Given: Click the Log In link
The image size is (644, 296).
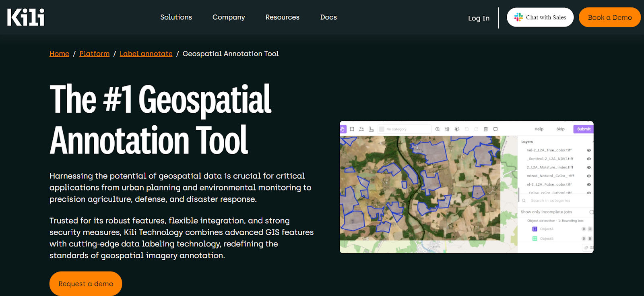Looking at the screenshot, I should [479, 18].
